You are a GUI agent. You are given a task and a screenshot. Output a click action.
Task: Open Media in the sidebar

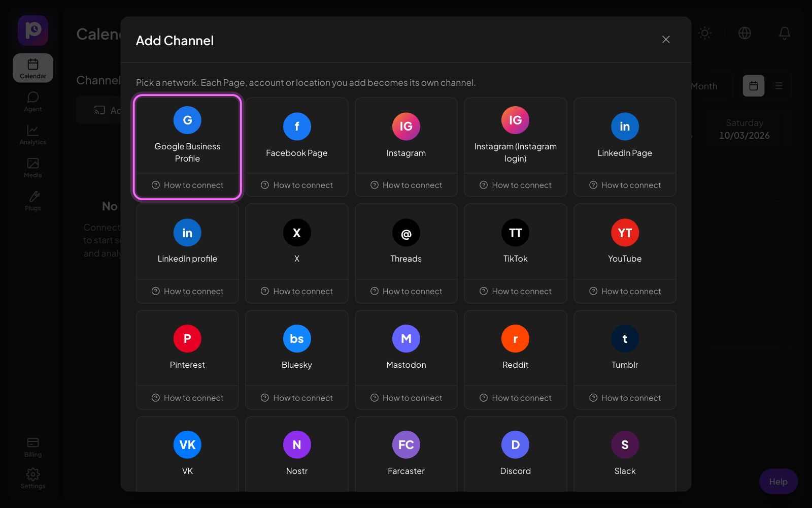point(33,168)
